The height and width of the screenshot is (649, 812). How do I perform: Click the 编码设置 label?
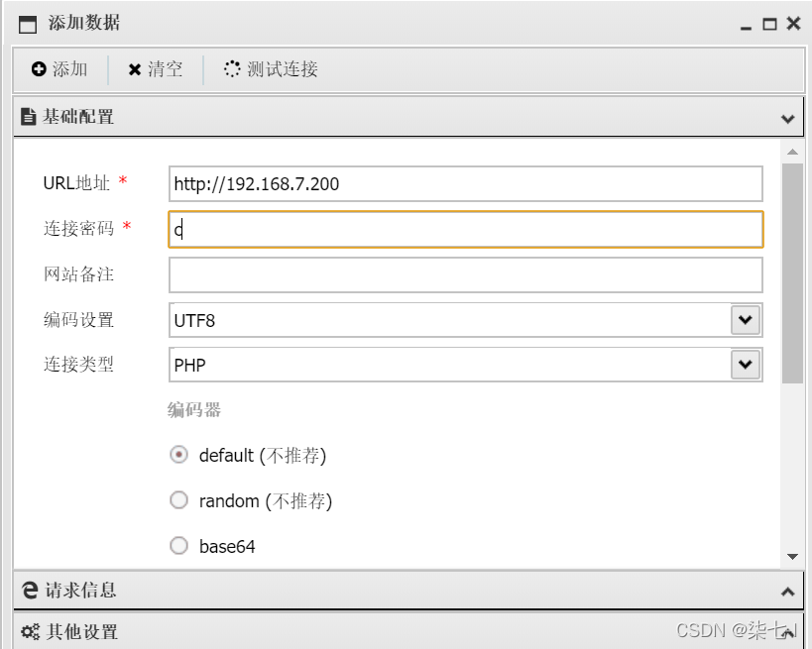click(78, 320)
